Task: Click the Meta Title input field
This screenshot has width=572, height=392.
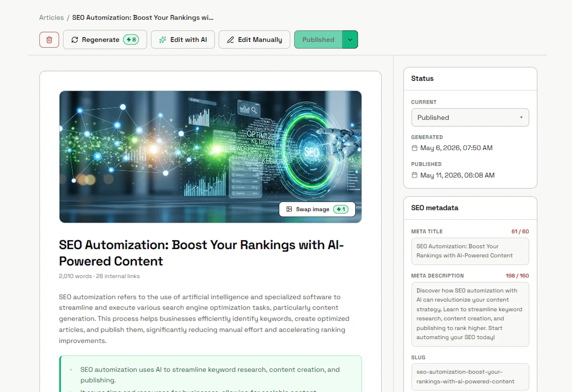Action: 470,251
